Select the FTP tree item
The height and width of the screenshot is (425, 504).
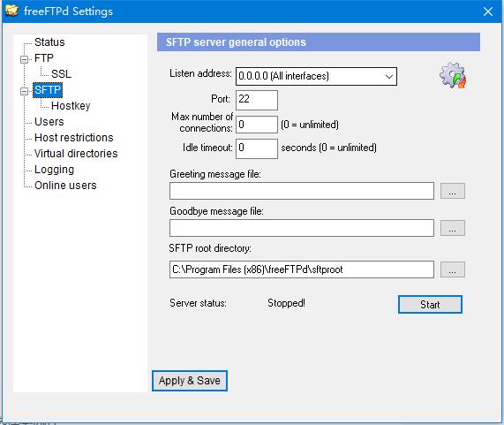point(44,58)
